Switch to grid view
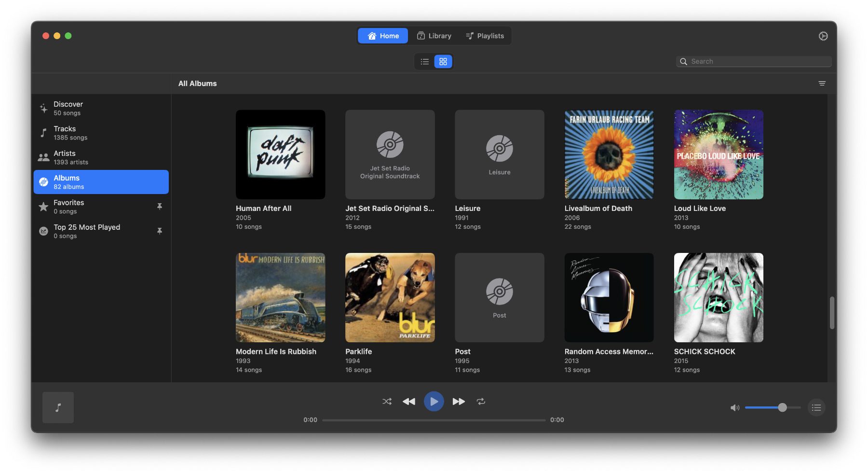Screen dimensions: 868x474 coord(443,62)
